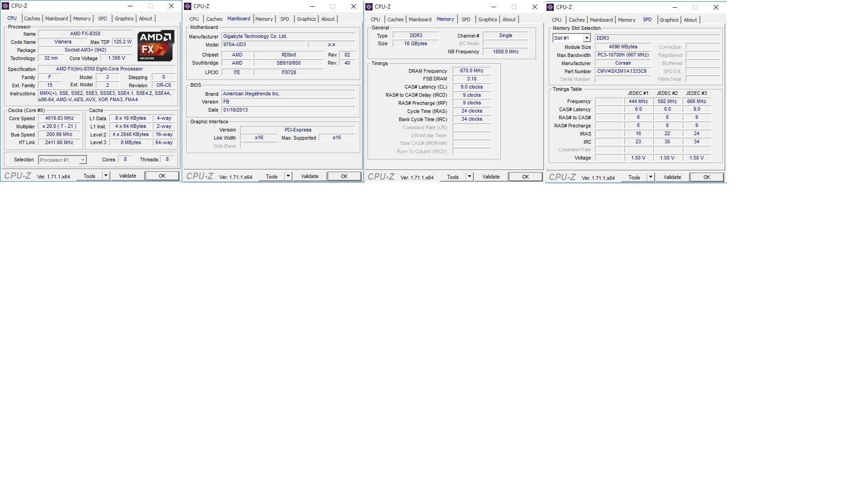Switch to SPD tab in the second (Mainboard) window

(x=284, y=19)
